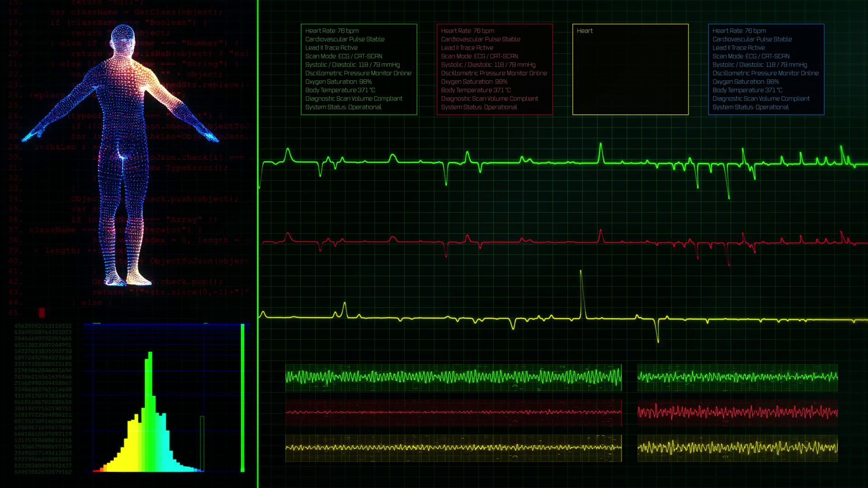
Task: Select the small red waveform strip
Action: pos(737,412)
